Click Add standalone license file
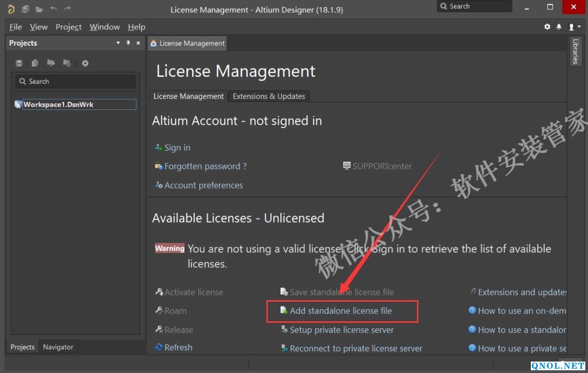Image resolution: width=588 pixels, height=373 pixels. pyautogui.click(x=340, y=311)
